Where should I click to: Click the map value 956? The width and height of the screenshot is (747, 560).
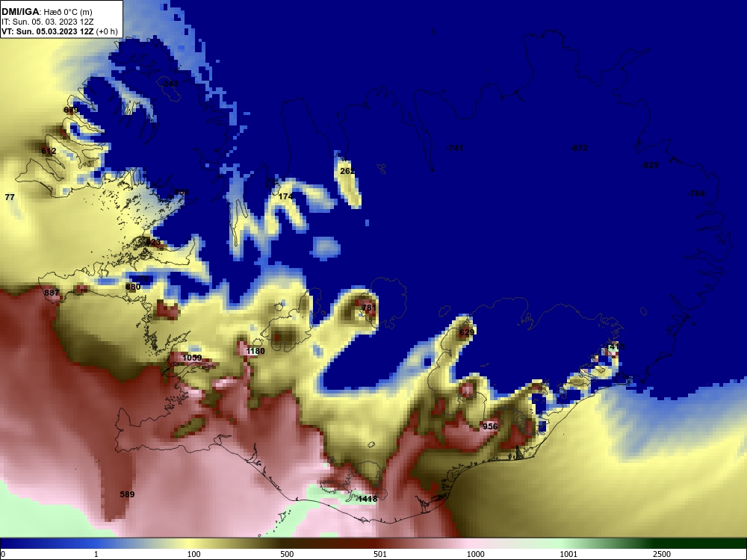click(x=490, y=426)
